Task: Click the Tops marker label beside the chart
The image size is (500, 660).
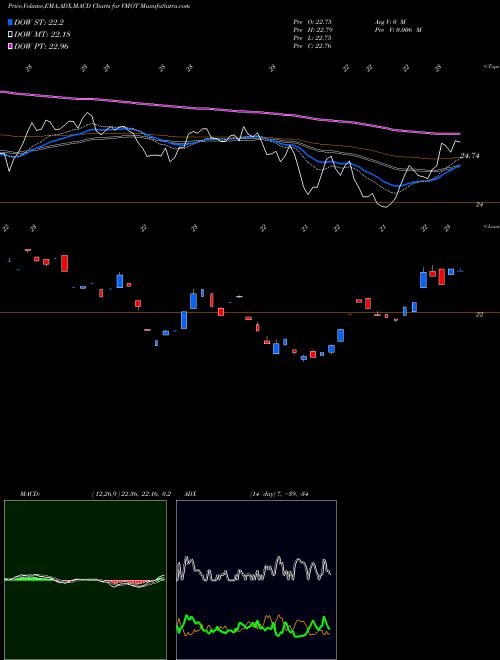Action: point(491,67)
